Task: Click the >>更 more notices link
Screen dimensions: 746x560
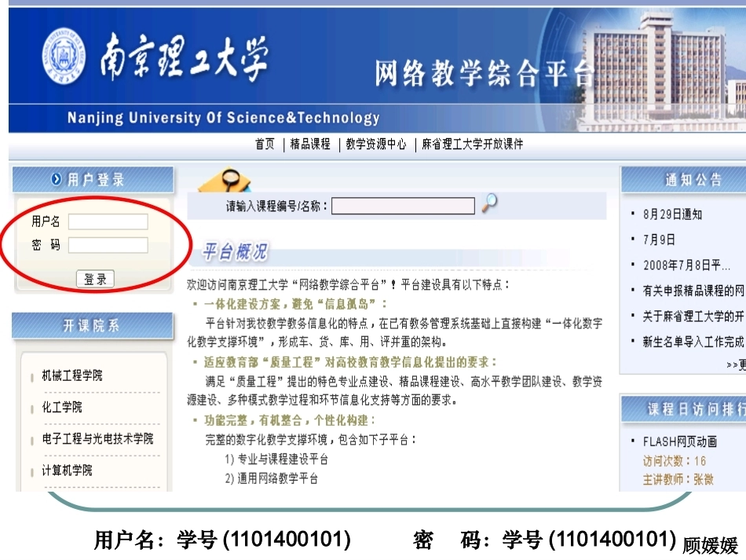Action: [x=736, y=365]
